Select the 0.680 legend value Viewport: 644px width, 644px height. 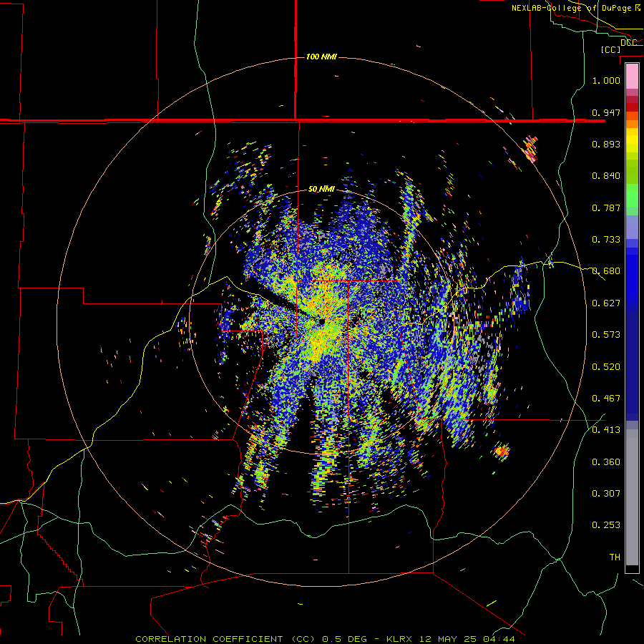point(606,271)
